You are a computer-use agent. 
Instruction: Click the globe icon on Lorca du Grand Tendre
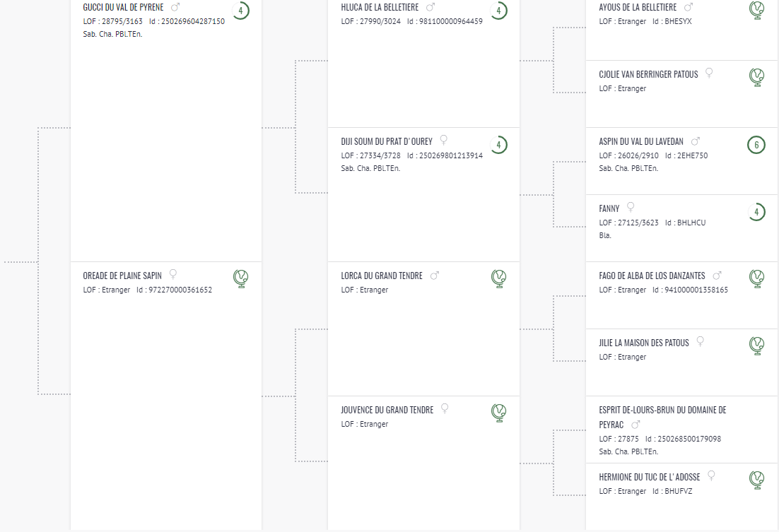click(x=498, y=278)
